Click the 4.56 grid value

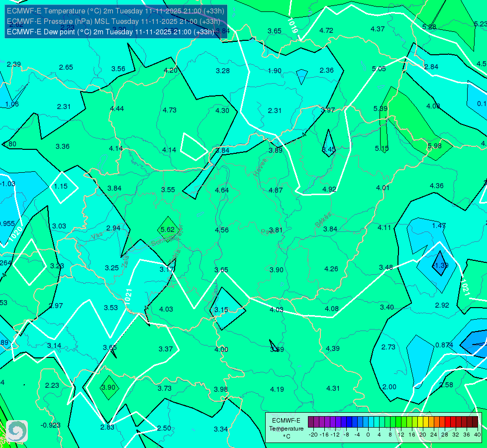coord(222,230)
